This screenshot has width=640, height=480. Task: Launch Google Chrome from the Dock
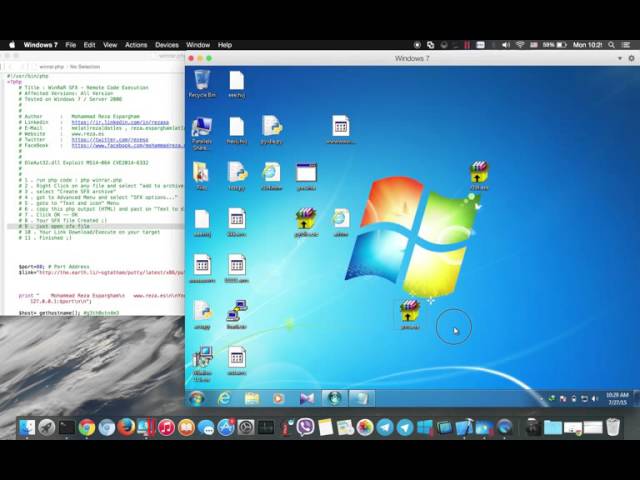pos(87,427)
